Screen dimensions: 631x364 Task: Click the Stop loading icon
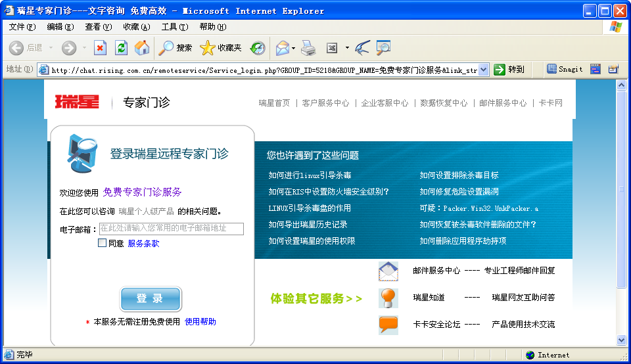click(x=100, y=48)
